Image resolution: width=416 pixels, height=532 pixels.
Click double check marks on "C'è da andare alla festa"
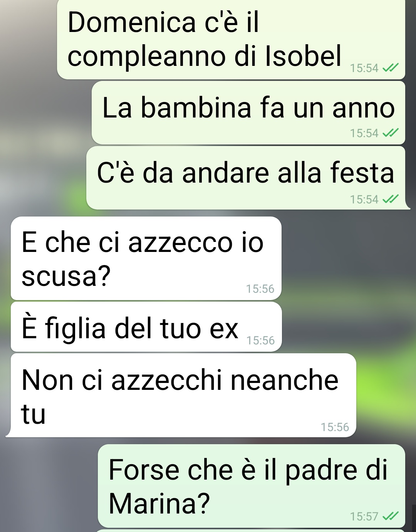click(x=390, y=199)
